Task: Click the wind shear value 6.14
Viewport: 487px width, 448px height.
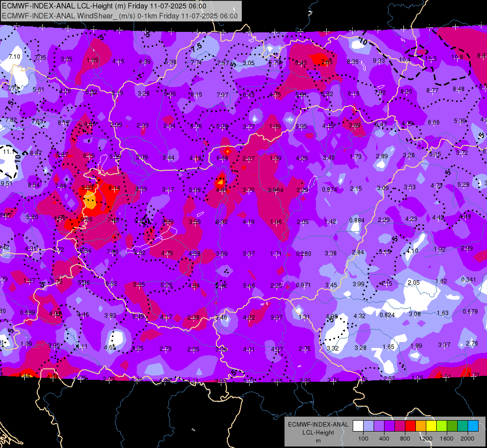Action: (x=114, y=188)
